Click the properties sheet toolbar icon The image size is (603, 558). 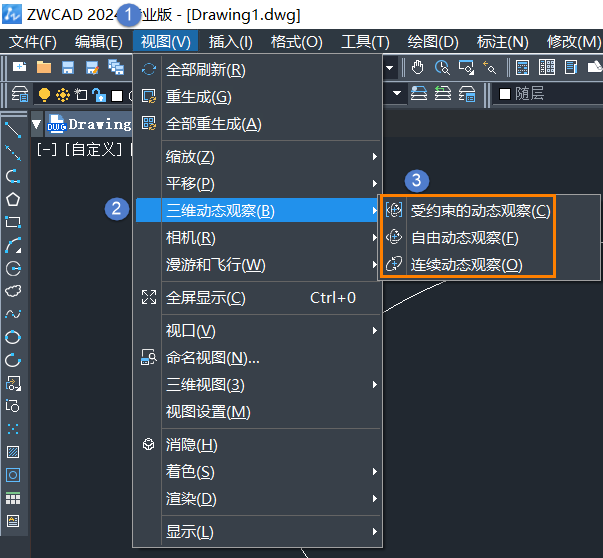pyautogui.click(x=571, y=67)
